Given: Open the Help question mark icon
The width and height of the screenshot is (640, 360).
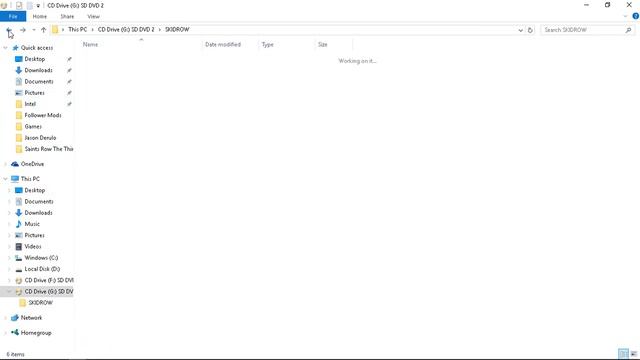Looking at the screenshot, I should [x=636, y=16].
